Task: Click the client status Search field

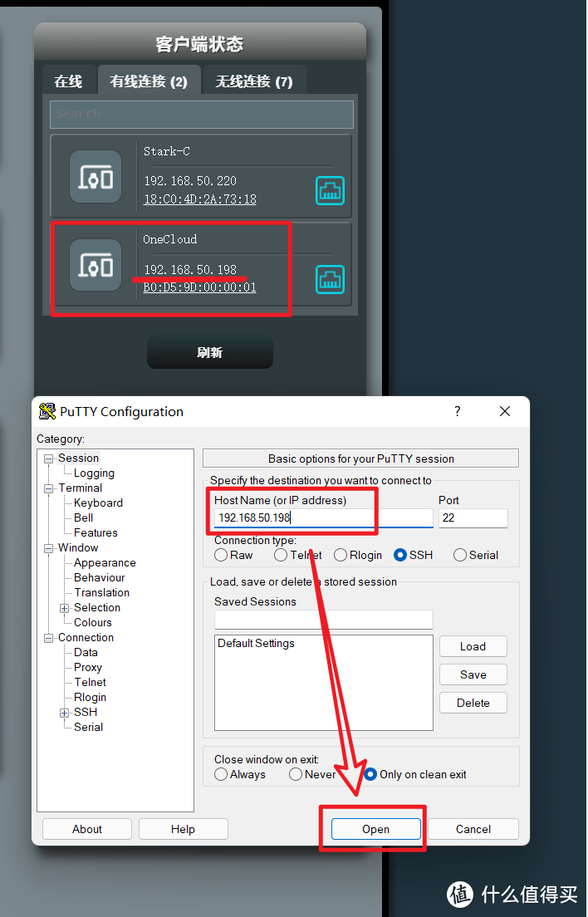Action: pyautogui.click(x=202, y=114)
